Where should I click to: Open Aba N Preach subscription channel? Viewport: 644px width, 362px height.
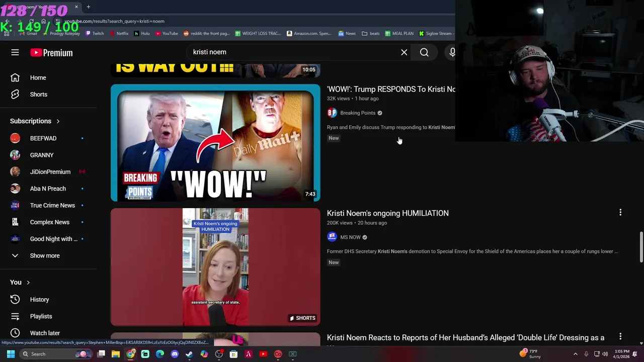click(x=48, y=189)
